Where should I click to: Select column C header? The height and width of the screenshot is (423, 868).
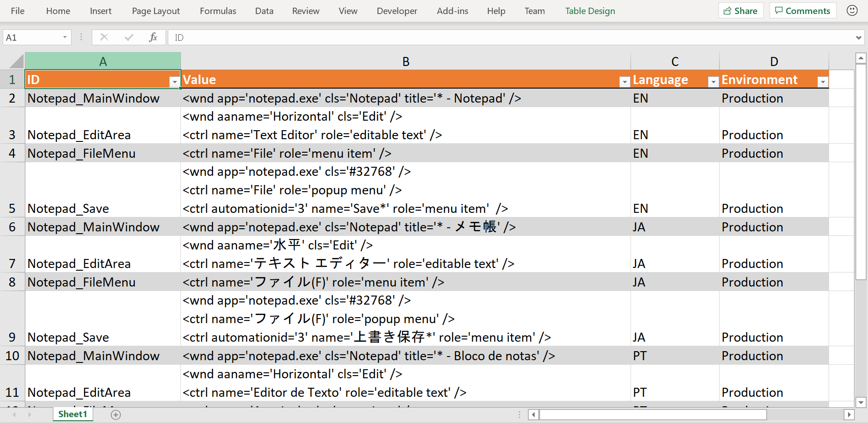pos(675,61)
